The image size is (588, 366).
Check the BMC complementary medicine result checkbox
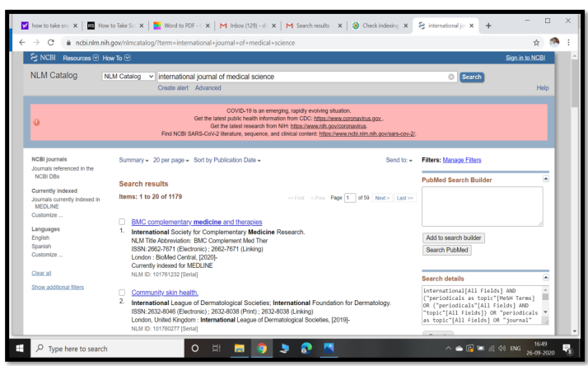click(123, 223)
